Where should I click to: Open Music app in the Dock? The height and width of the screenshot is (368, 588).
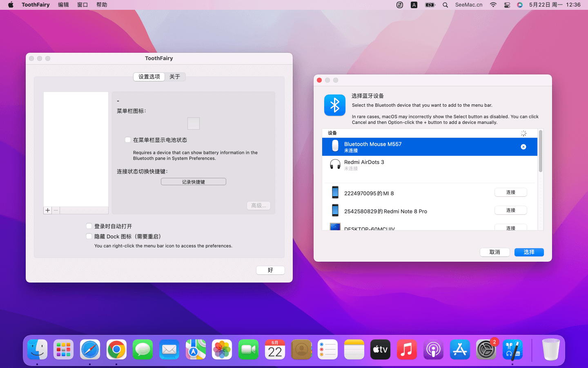tap(407, 349)
